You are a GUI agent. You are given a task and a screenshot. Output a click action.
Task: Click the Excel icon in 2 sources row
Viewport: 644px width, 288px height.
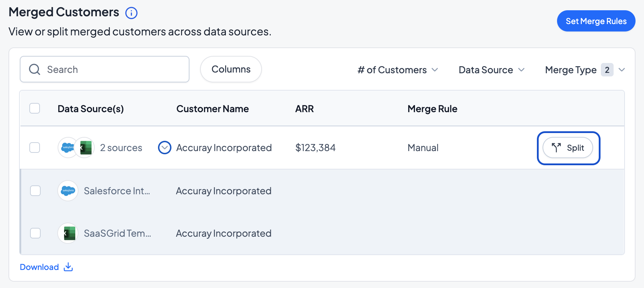click(x=86, y=148)
